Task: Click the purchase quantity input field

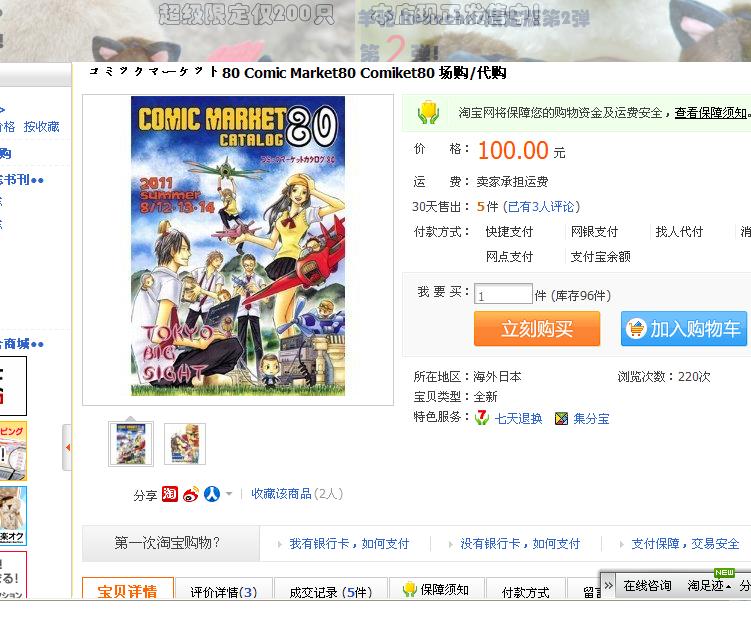Action: pyautogui.click(x=503, y=294)
